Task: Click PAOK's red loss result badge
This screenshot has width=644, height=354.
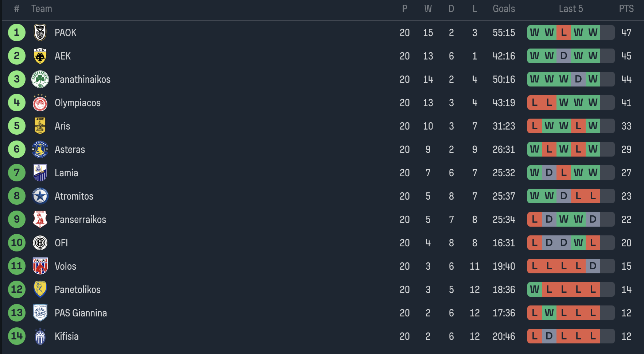Action: click(x=564, y=33)
